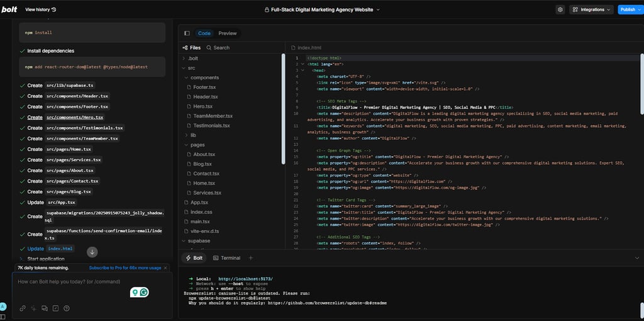Click the square edit icon in prompt

click(x=55, y=308)
